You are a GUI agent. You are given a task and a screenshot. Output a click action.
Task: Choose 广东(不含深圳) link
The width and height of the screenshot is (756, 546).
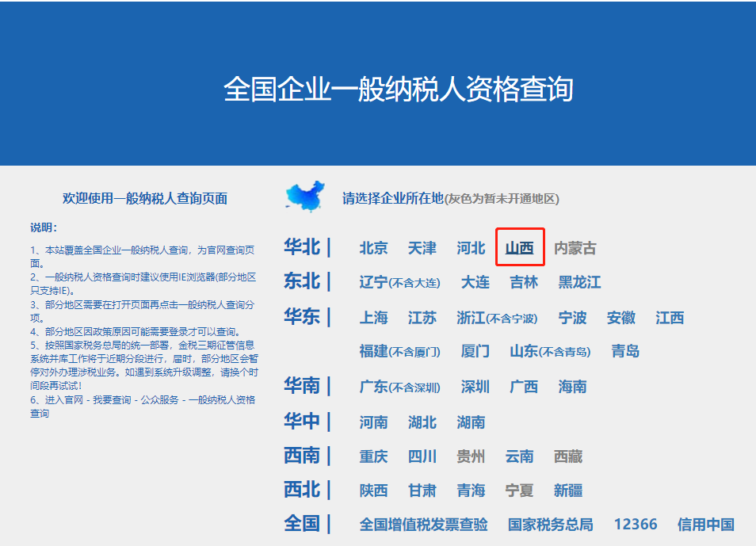point(399,387)
